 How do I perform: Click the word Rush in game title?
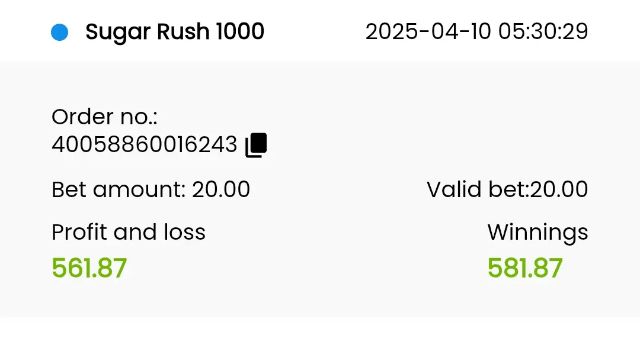pyautogui.click(x=183, y=31)
